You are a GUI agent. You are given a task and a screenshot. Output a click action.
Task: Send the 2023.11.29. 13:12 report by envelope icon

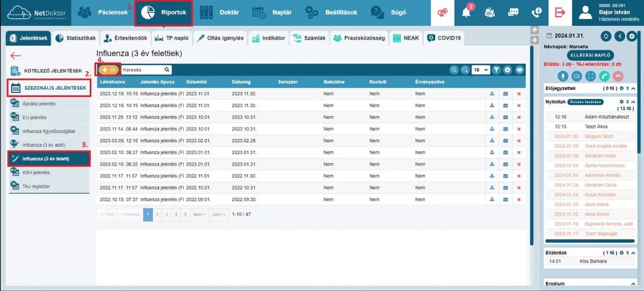(506, 117)
